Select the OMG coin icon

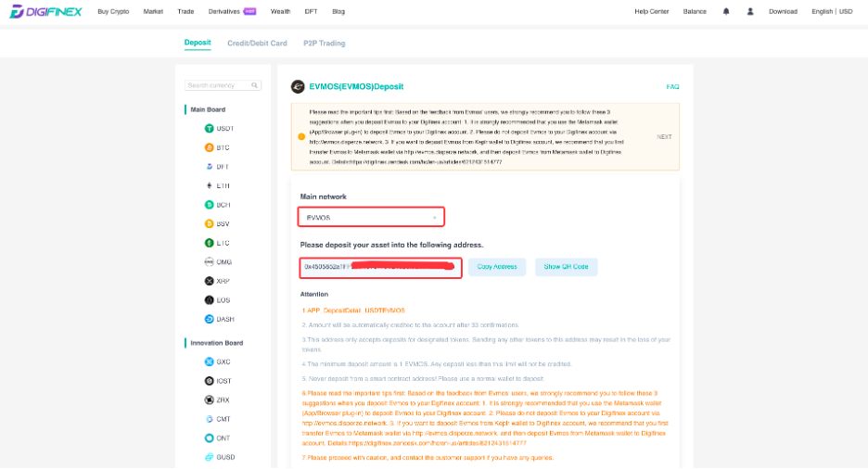point(209,262)
